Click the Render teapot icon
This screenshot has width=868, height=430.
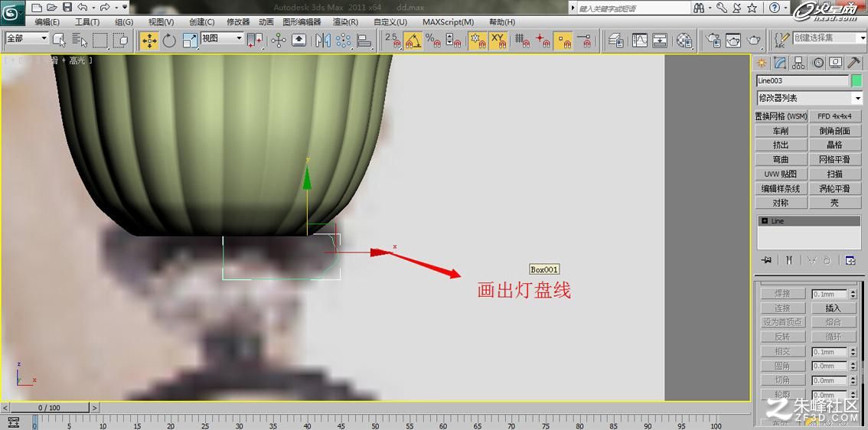(x=754, y=40)
